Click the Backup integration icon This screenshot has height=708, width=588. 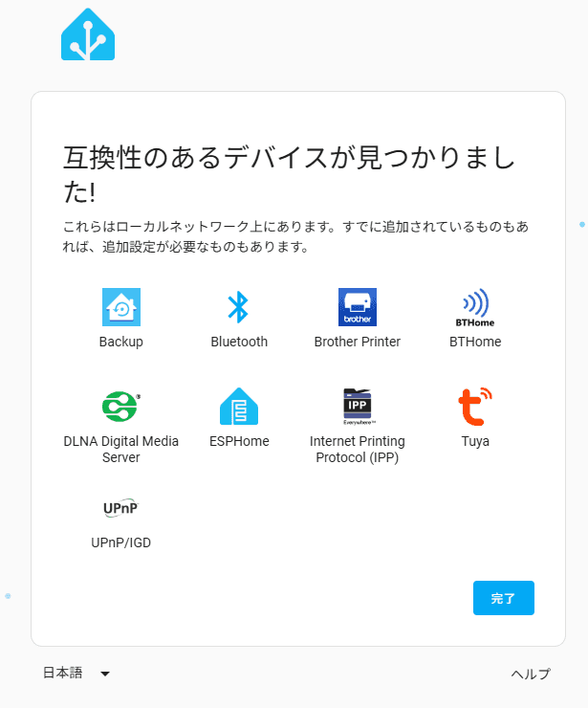[120, 307]
